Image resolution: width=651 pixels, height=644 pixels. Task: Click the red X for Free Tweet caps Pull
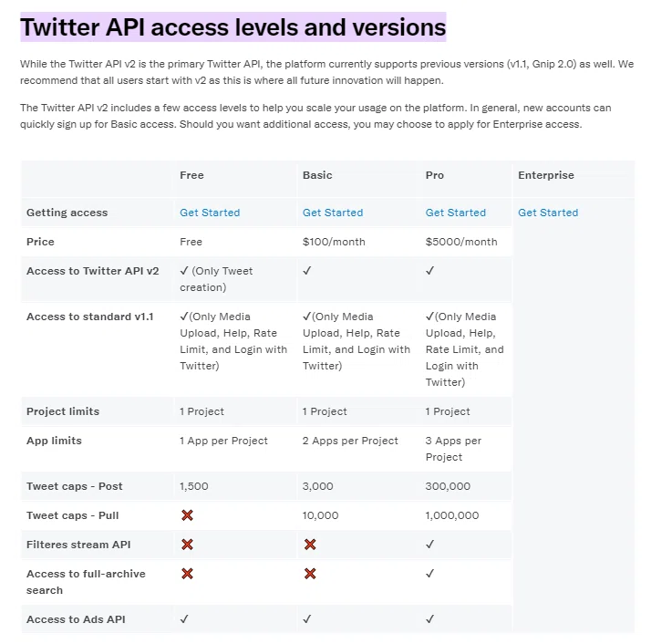pos(187,515)
